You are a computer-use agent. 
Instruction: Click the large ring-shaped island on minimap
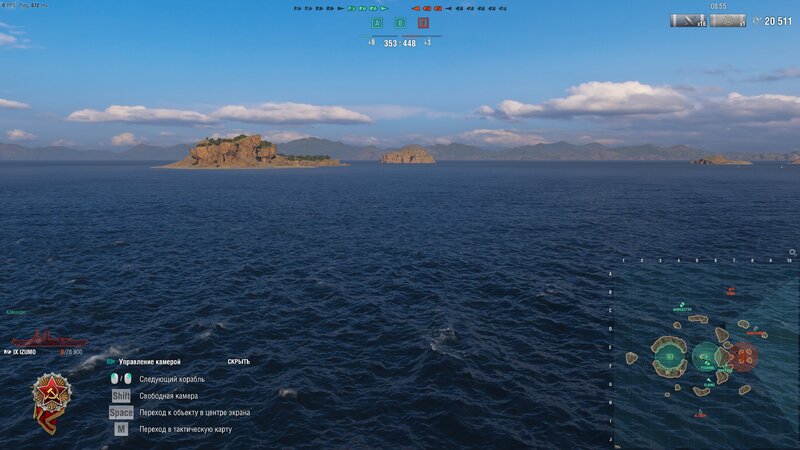pyautogui.click(x=669, y=357)
